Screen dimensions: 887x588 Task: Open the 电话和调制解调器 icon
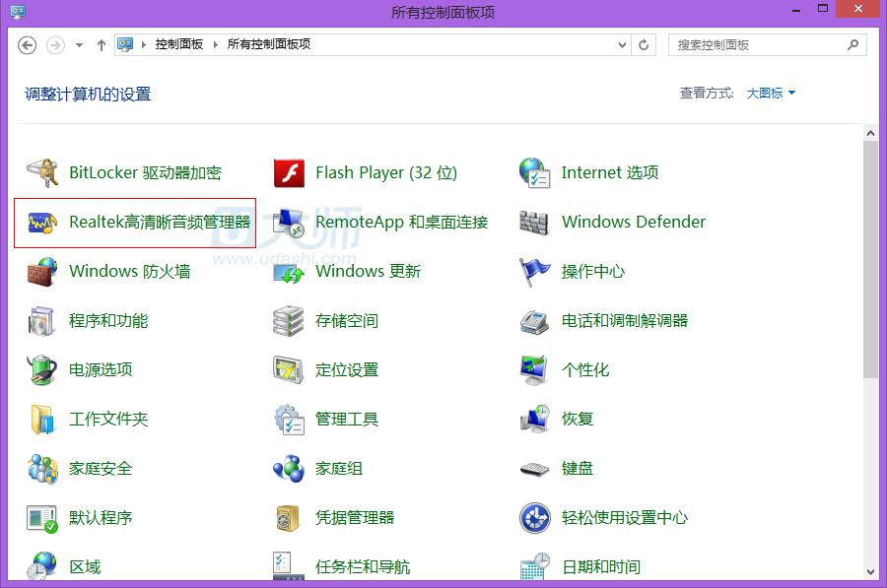534,322
